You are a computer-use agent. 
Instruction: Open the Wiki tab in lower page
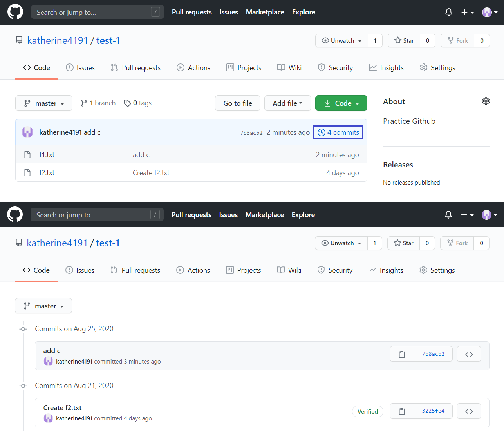[x=289, y=270]
